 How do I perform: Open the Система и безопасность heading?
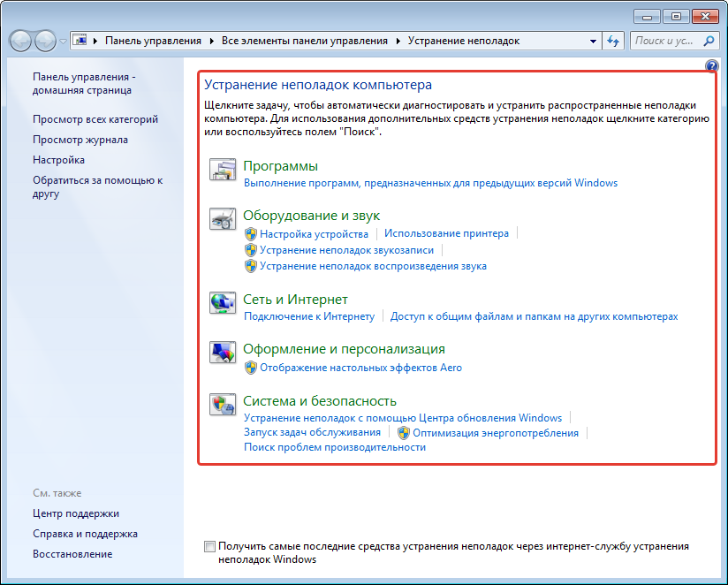[x=320, y=401]
